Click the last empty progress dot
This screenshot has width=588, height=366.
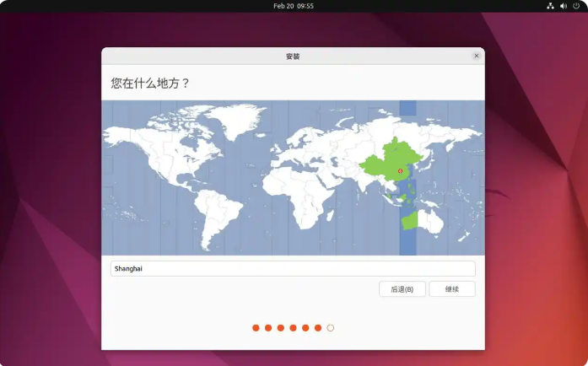pyautogui.click(x=330, y=327)
